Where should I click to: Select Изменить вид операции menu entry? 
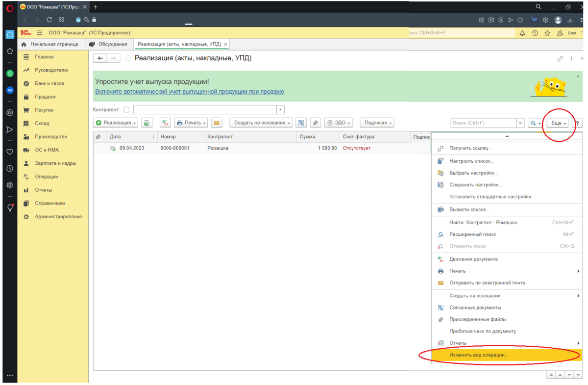507,355
